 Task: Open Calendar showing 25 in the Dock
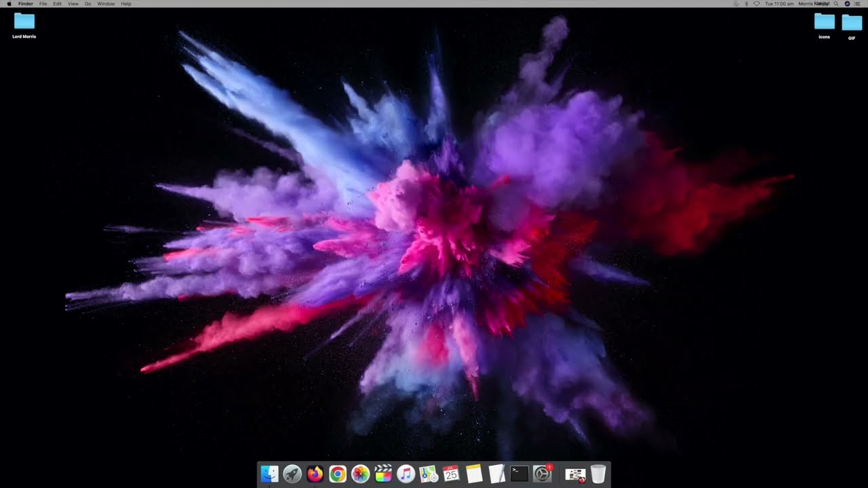coord(452,474)
